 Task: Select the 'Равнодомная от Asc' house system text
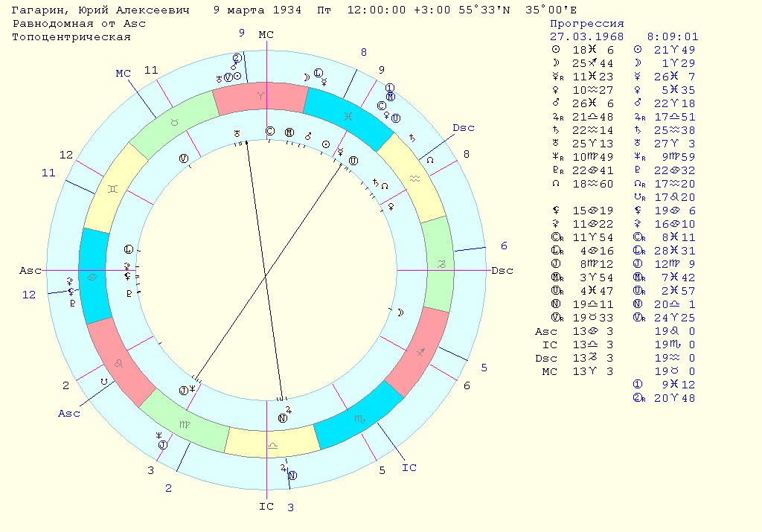[79, 23]
